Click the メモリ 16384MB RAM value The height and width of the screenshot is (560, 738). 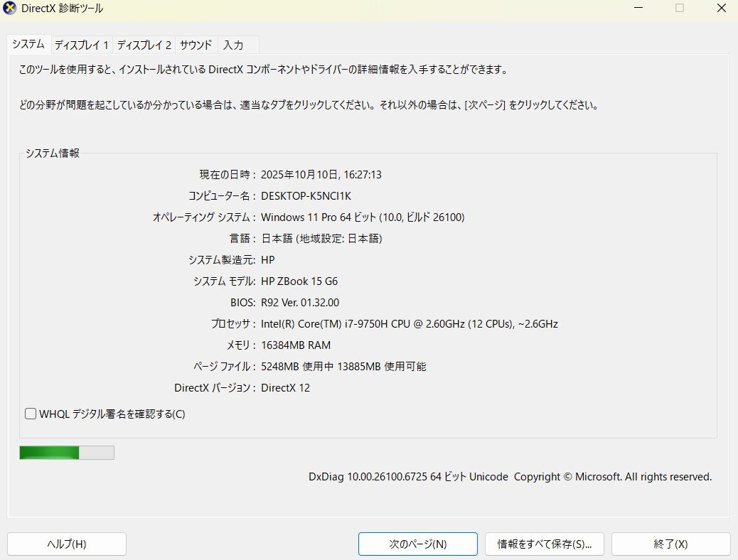coord(296,345)
